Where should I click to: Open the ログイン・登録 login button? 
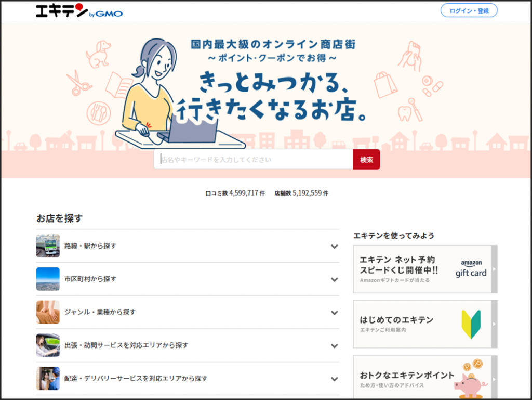[469, 10]
